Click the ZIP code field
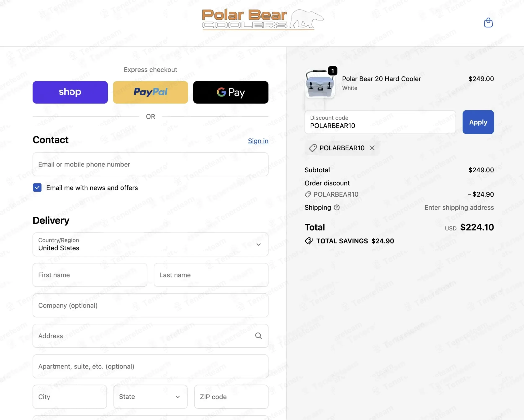The image size is (524, 420). click(231, 397)
